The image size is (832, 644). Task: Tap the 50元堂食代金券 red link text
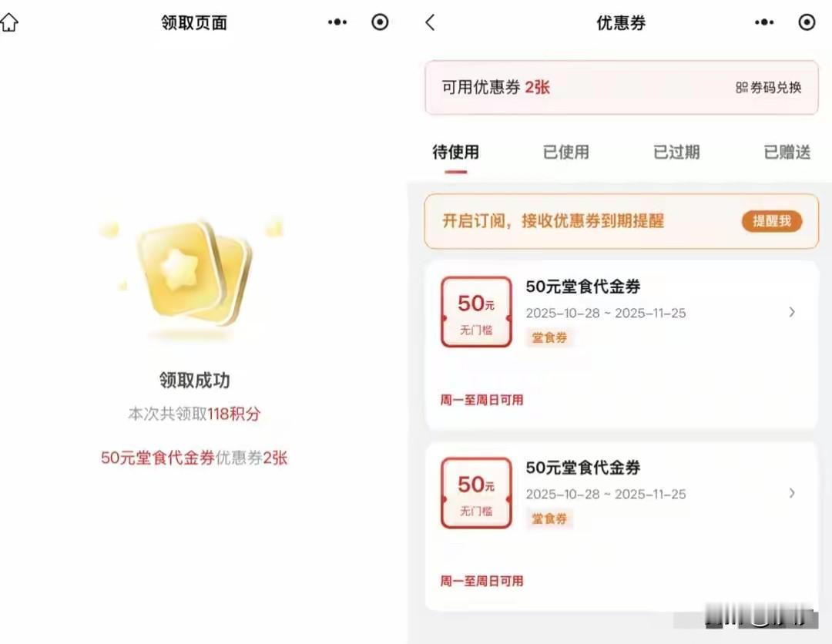158,458
